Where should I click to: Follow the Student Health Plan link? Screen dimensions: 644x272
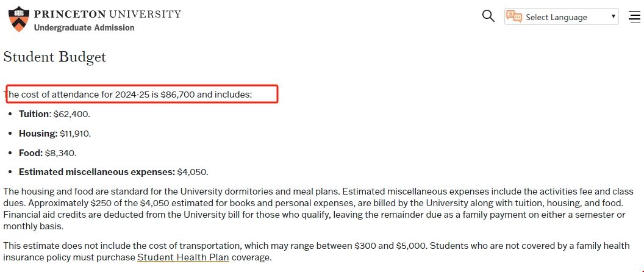[183, 257]
